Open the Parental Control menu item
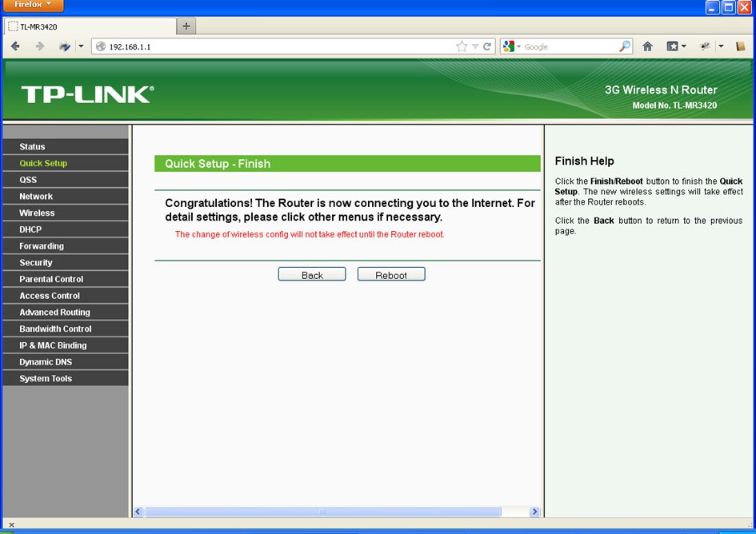Screen dimensions: 756x534 pyautogui.click(x=66, y=279)
